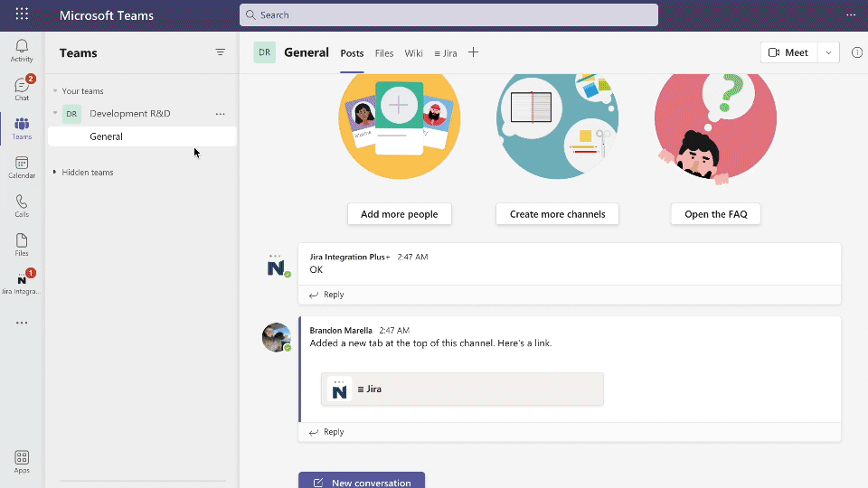Open settings ellipsis in the title bar

(851, 15)
